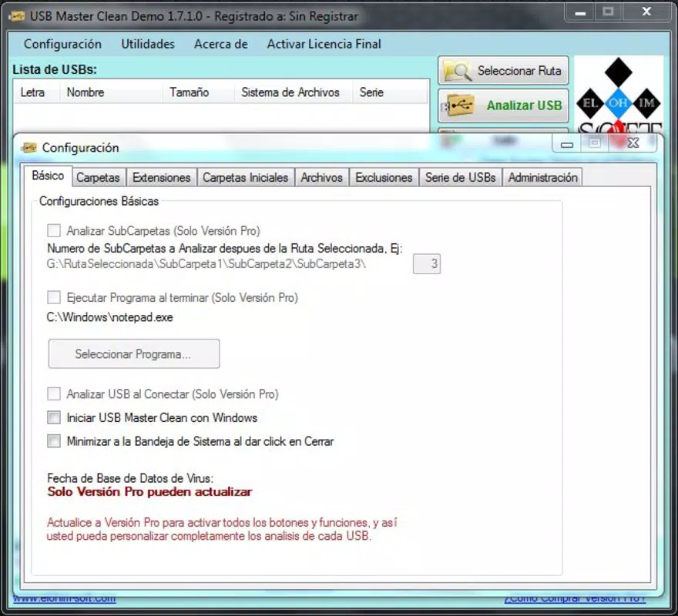This screenshot has width=678, height=616.
Task: Switch to the Carpetas tab
Action: coord(98,177)
